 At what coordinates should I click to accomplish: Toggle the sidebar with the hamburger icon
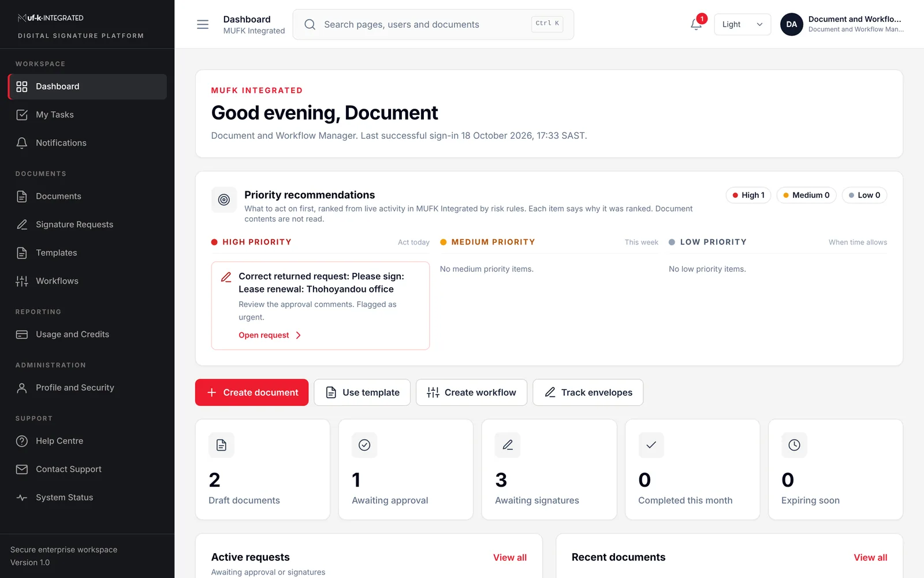click(203, 24)
